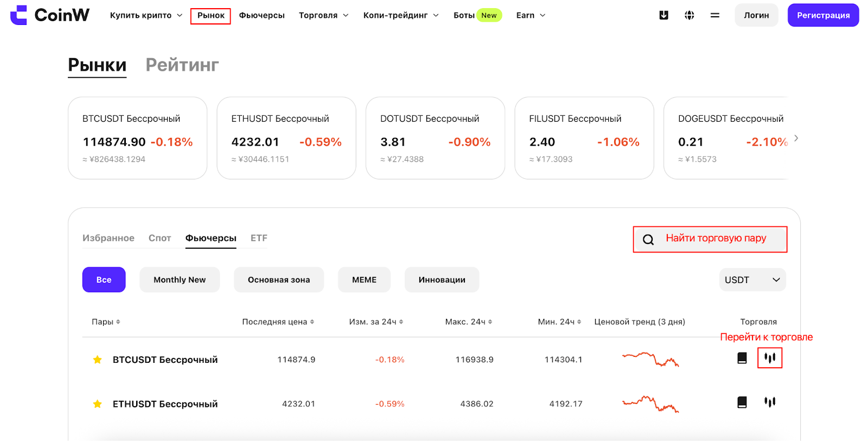Click the BTCUSDT price trend sparkline
Screen dimensions: 868x441
click(650, 359)
